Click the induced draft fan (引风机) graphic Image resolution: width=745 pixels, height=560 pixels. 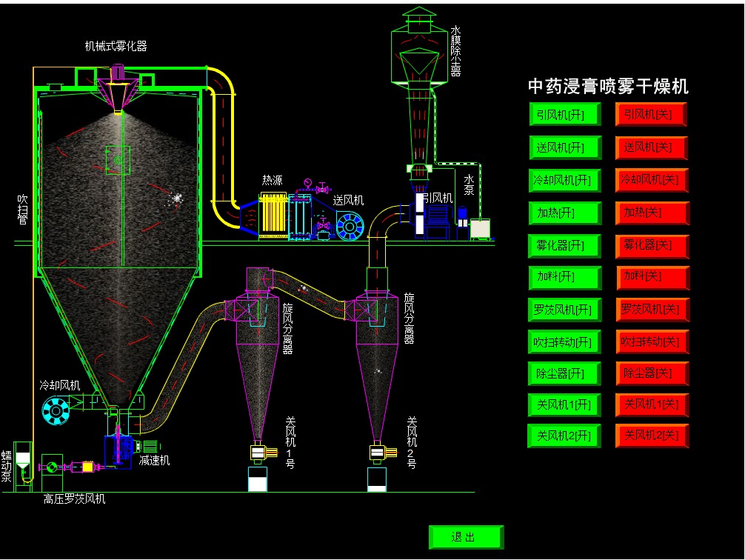[433, 216]
